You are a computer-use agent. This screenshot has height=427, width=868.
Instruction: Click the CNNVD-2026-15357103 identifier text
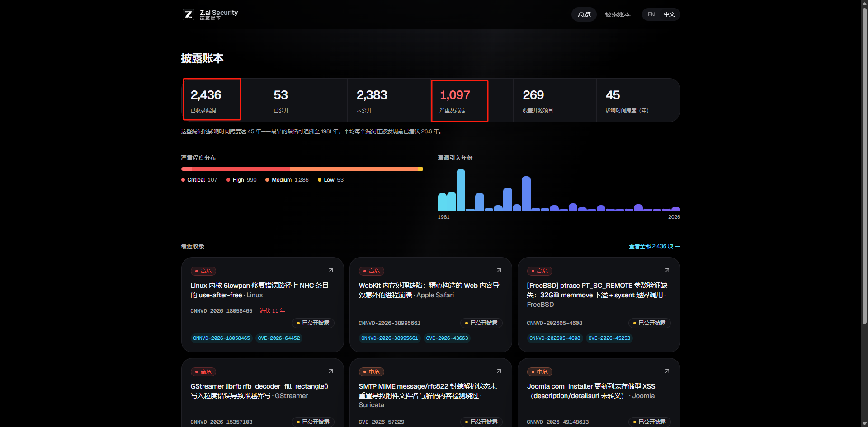222,422
